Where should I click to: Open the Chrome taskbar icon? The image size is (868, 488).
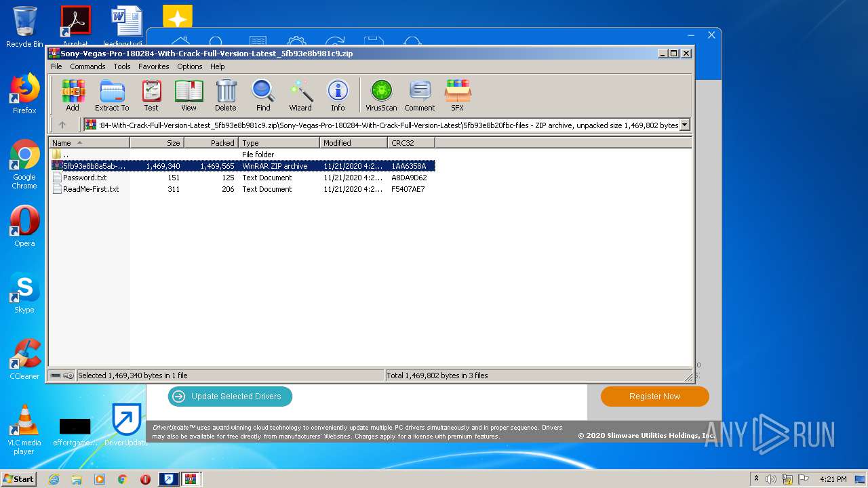tap(123, 479)
